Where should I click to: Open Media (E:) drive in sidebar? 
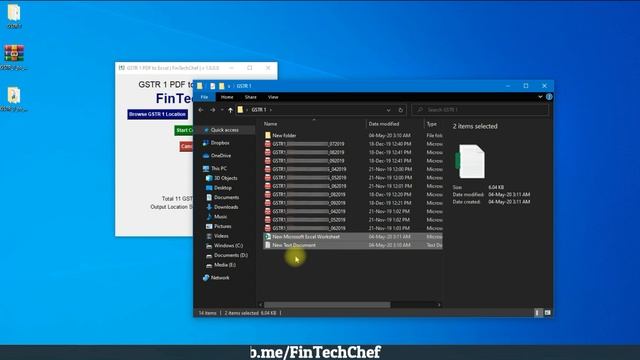[x=224, y=265]
